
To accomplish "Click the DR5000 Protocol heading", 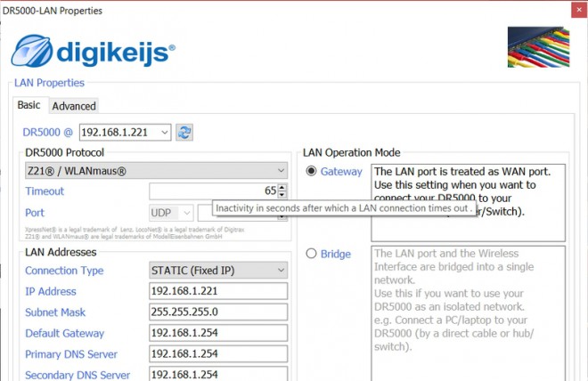I will (x=64, y=152).
